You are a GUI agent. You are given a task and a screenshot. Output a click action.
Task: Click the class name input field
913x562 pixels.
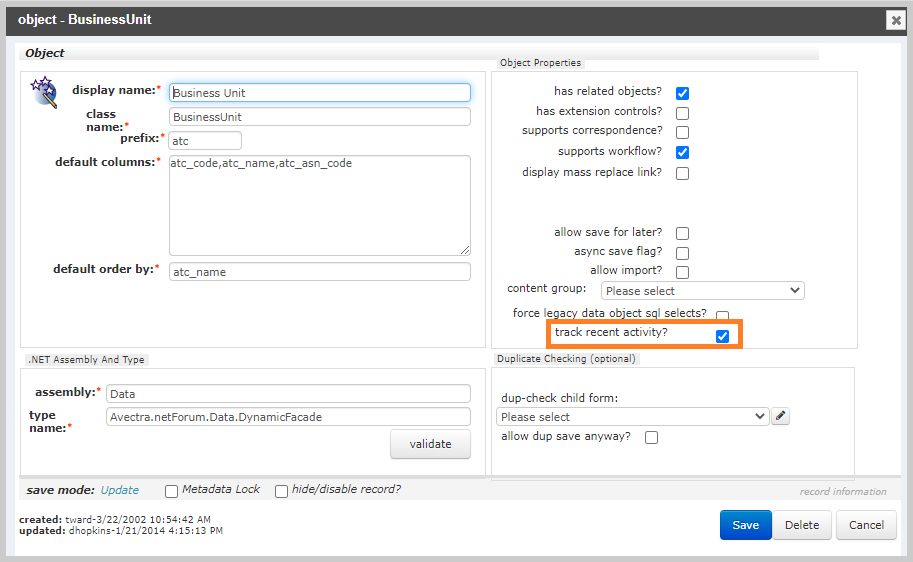coord(320,116)
